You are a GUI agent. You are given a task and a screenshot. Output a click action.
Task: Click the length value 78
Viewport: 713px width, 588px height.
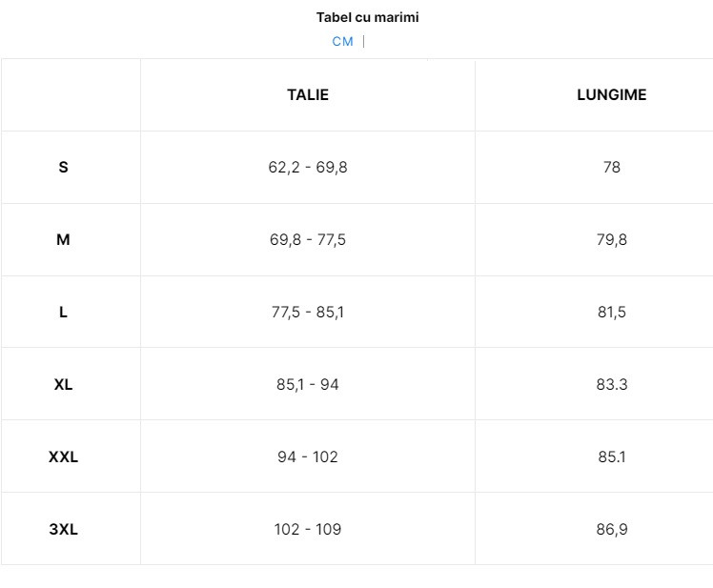click(x=612, y=167)
